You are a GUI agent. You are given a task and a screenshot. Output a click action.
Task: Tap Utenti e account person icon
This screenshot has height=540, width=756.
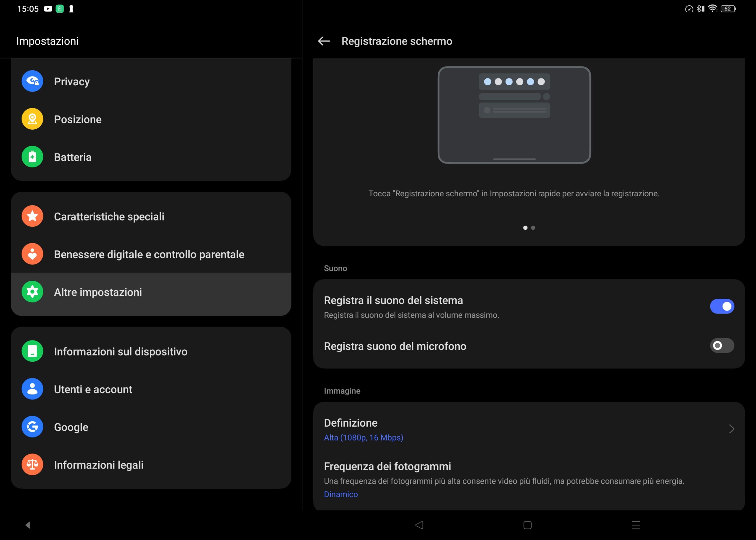point(32,389)
